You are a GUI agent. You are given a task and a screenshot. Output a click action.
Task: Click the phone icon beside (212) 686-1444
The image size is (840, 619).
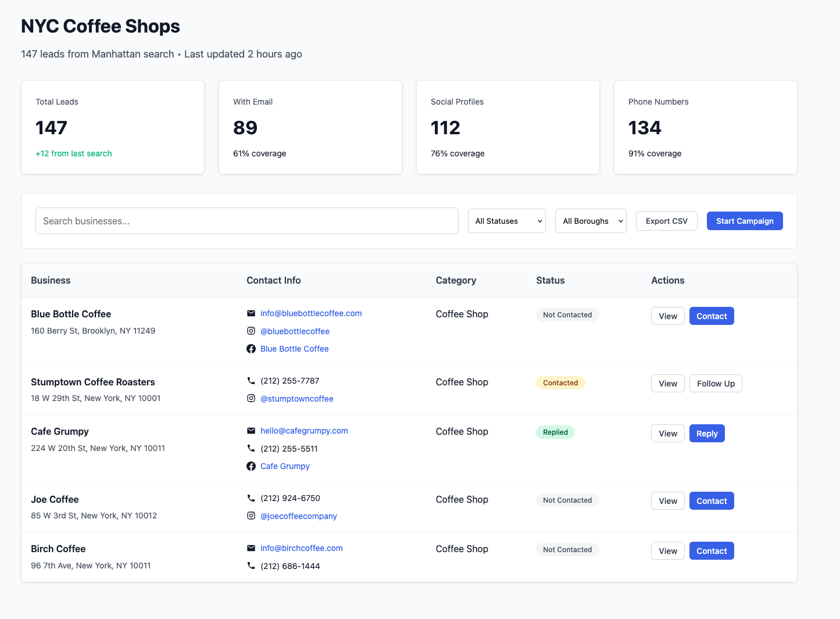pos(251,566)
